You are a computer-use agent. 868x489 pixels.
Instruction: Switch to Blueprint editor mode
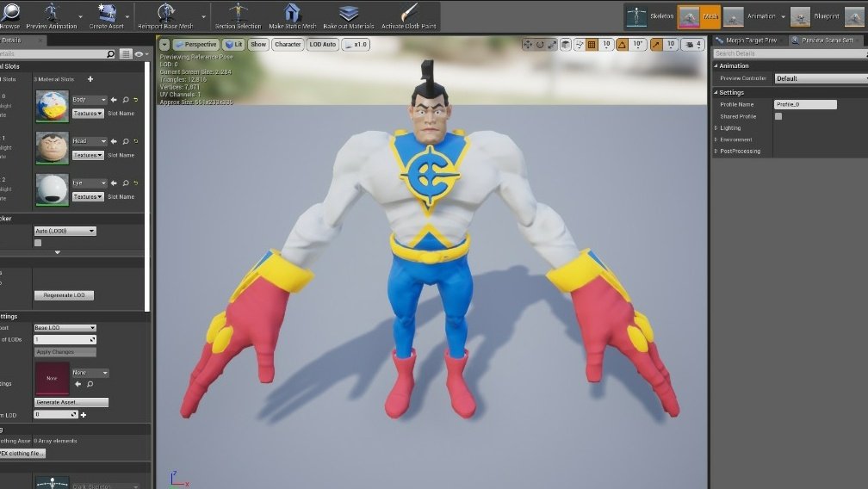tap(815, 16)
